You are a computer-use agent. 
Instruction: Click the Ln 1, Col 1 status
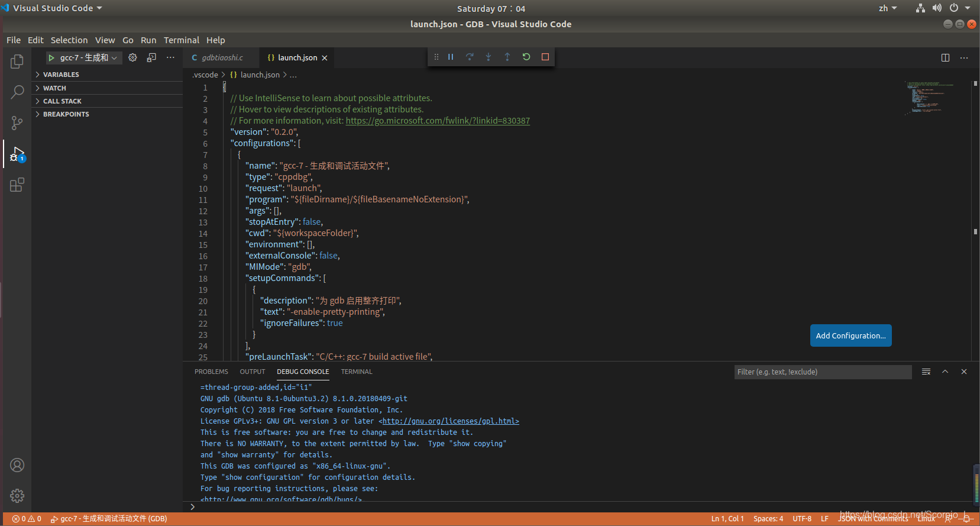(x=727, y=519)
